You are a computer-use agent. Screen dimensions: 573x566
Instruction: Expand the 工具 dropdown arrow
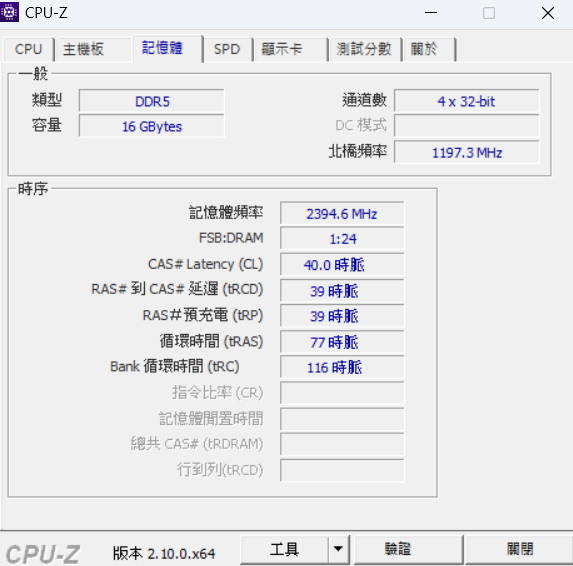338,550
